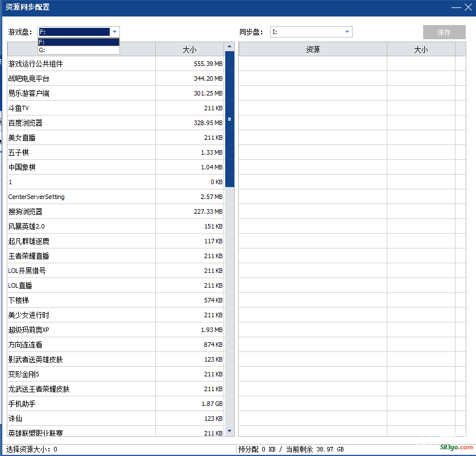
Task: Select the 方向连连看 row
Action: 115,345
